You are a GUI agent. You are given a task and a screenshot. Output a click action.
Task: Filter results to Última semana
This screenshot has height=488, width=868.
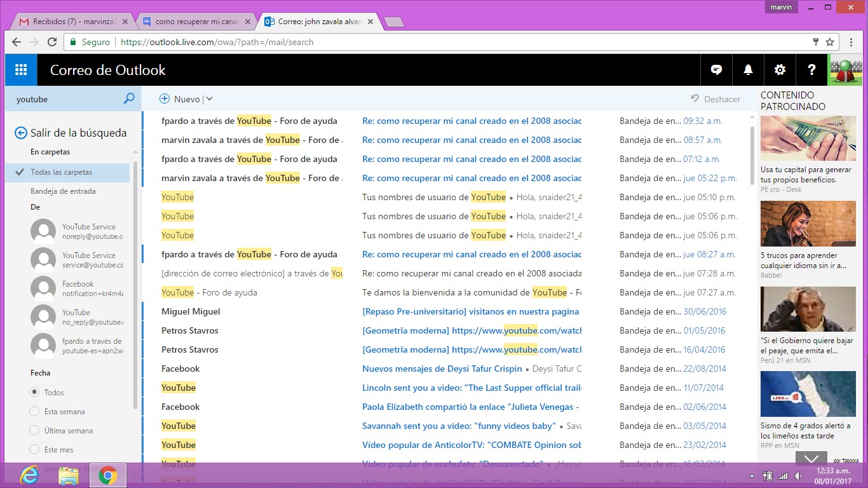(x=34, y=431)
